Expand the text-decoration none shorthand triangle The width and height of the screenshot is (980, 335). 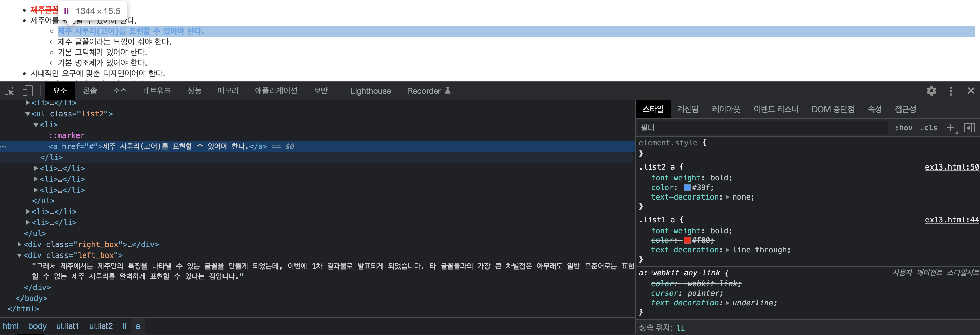(727, 197)
